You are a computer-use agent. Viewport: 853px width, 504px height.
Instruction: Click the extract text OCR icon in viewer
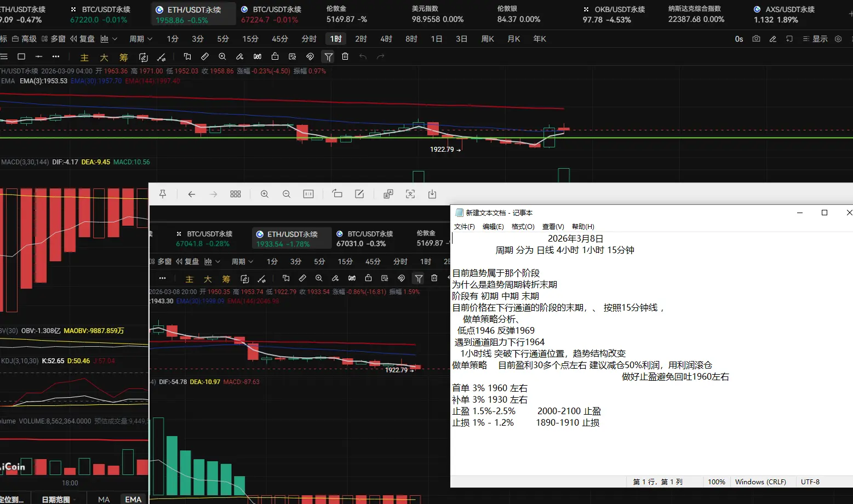(410, 194)
